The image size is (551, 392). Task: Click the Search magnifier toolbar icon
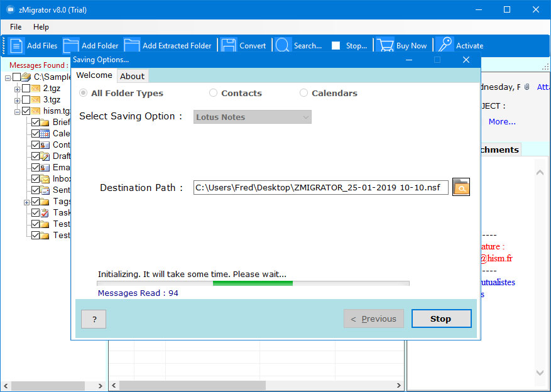pyautogui.click(x=283, y=46)
